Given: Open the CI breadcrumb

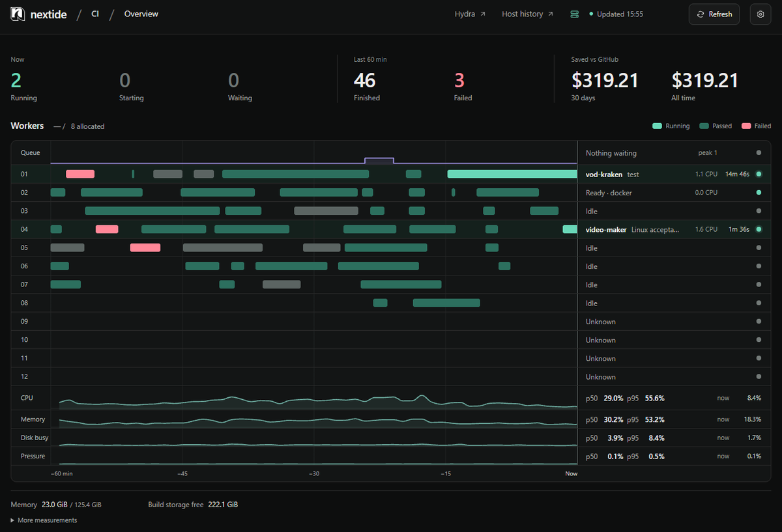Looking at the screenshot, I should (95, 14).
